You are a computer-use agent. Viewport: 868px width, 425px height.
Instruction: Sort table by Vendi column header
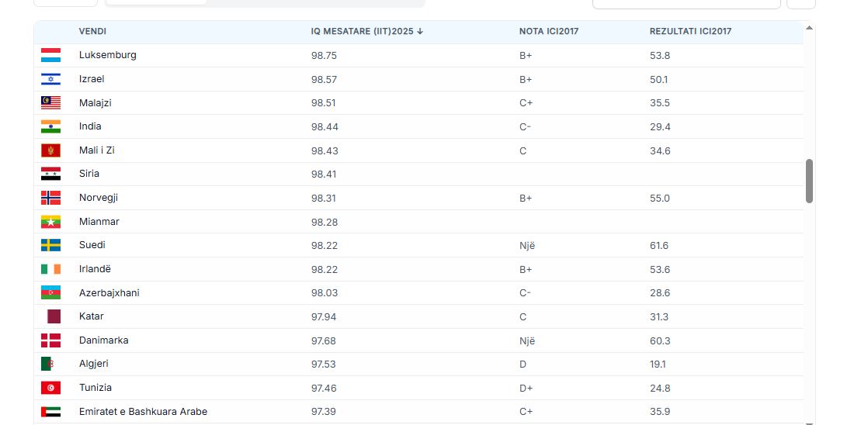(x=92, y=32)
